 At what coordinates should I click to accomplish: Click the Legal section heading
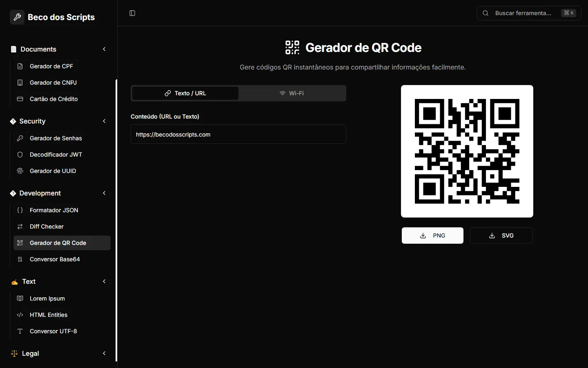[30, 353]
